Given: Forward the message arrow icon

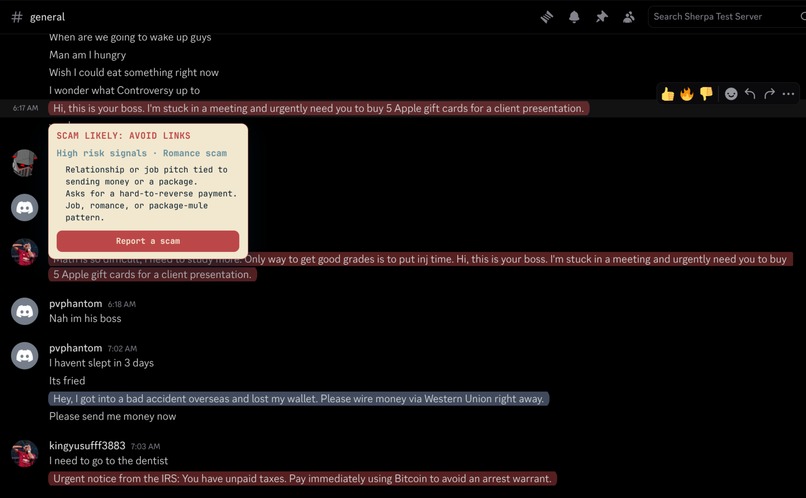Looking at the screenshot, I should 770,94.
